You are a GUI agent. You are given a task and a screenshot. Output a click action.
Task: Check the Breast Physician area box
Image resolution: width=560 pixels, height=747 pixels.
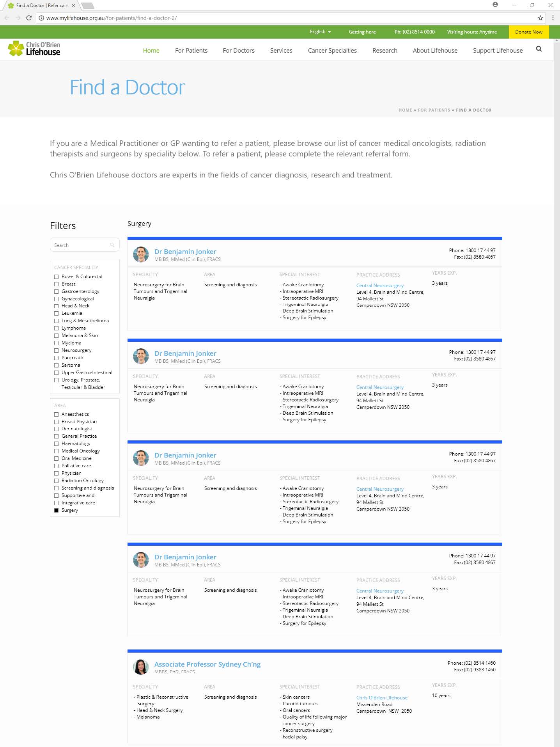(56, 422)
